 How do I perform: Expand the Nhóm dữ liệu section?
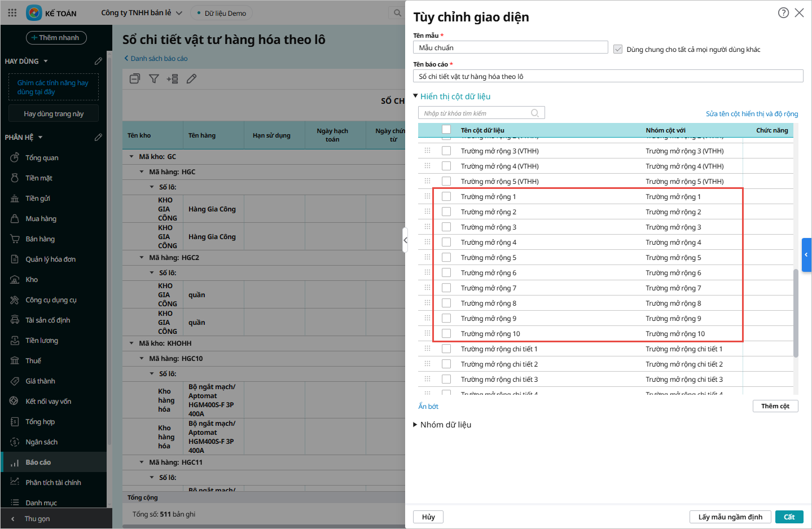[416, 425]
